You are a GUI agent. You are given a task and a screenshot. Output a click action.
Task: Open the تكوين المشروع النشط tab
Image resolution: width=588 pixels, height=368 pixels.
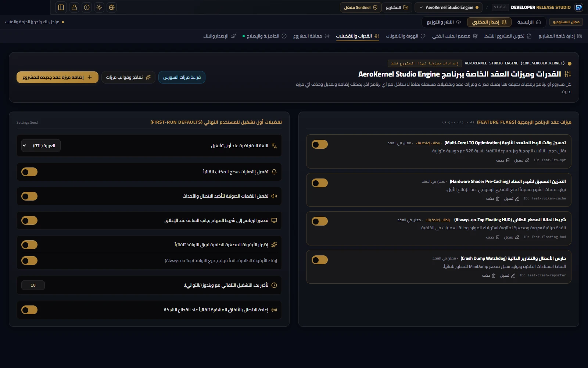point(508,36)
